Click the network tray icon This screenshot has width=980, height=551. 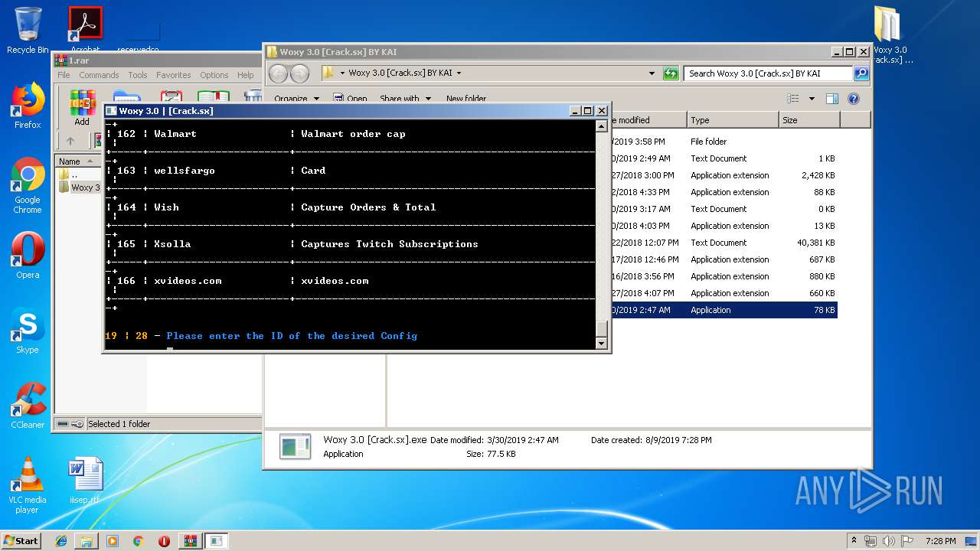871,541
